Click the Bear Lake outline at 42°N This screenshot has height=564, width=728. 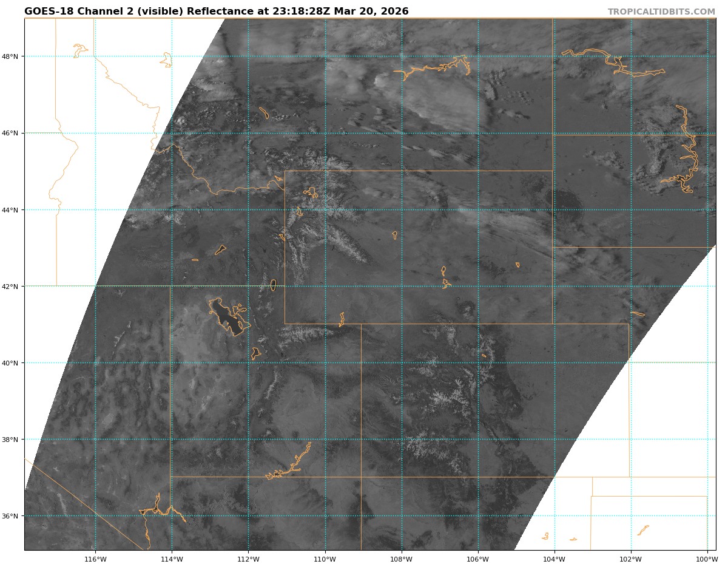pyautogui.click(x=273, y=285)
